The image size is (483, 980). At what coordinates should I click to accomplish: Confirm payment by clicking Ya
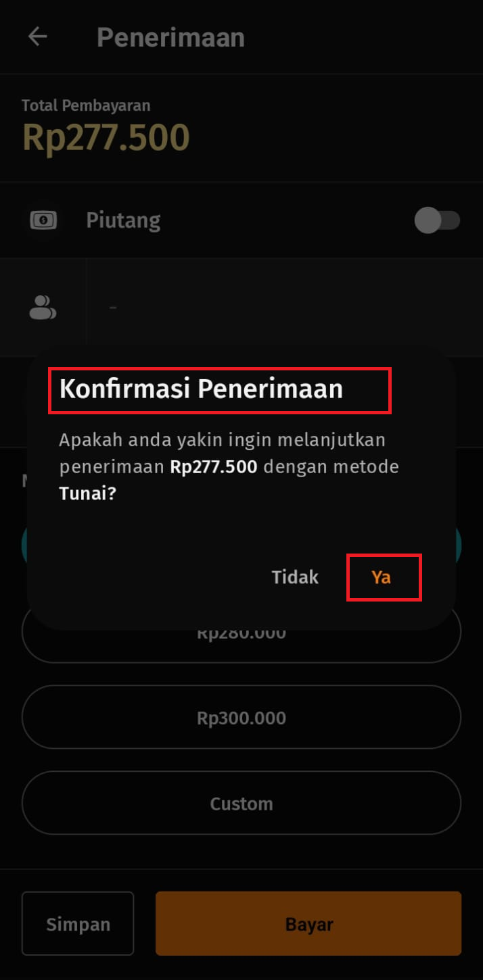382,577
